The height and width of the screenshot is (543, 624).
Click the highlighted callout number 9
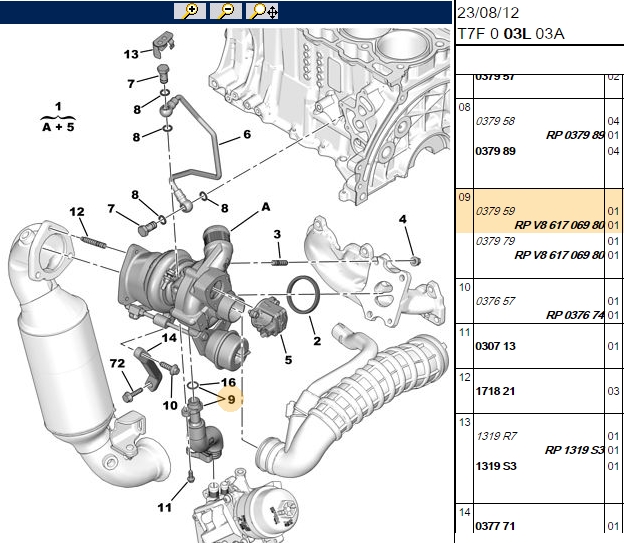pyautogui.click(x=231, y=399)
